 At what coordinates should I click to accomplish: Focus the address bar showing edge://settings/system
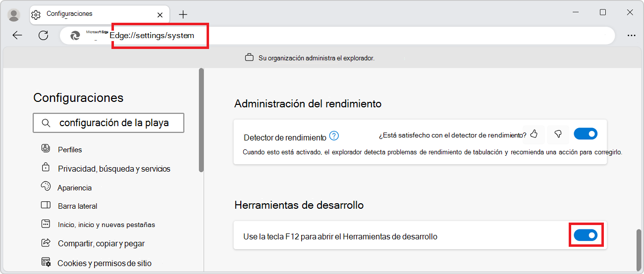(x=337, y=36)
